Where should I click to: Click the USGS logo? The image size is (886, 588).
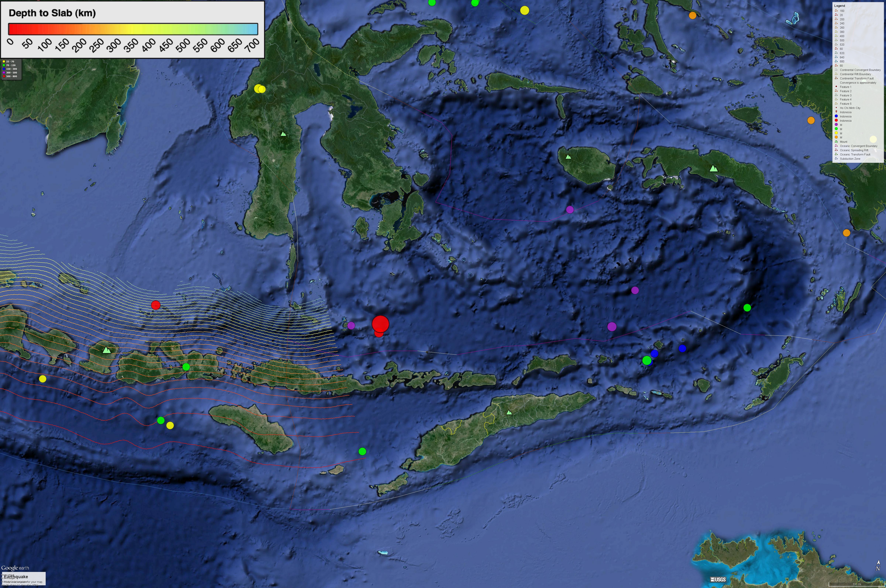(718, 579)
